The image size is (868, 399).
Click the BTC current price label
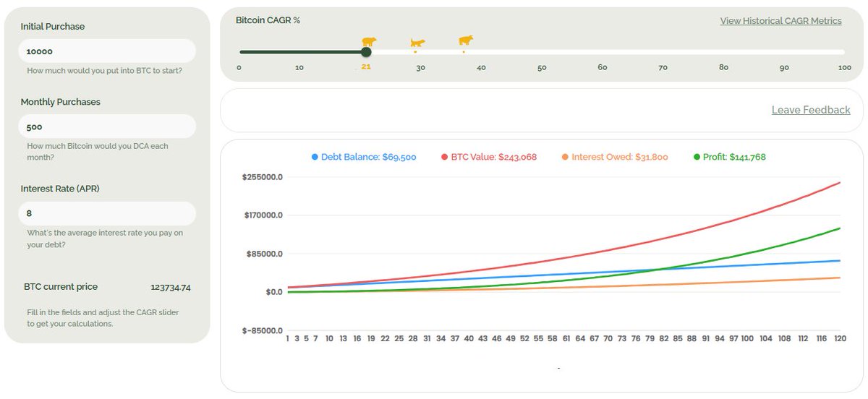pyautogui.click(x=61, y=287)
